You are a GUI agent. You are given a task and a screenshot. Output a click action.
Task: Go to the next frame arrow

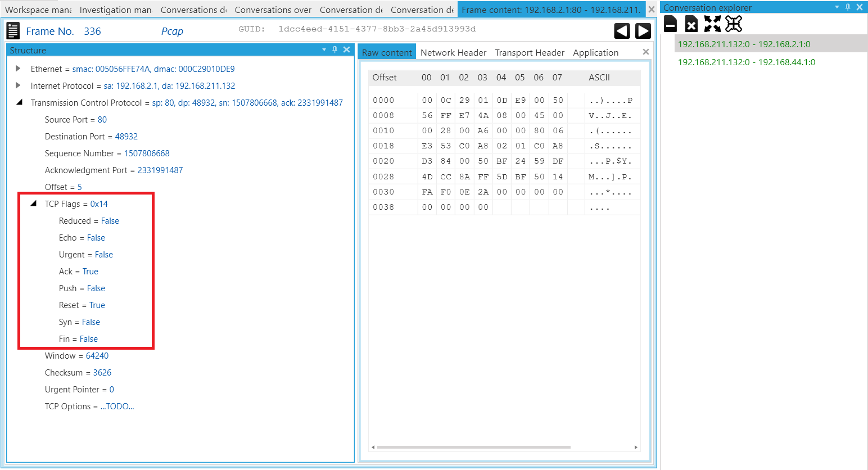point(643,31)
